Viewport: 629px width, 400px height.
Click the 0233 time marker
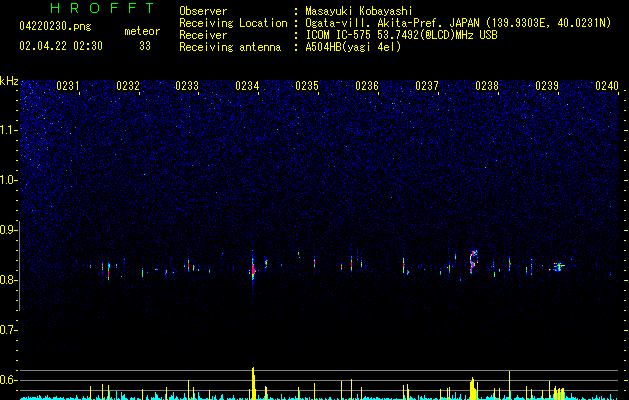point(187,86)
